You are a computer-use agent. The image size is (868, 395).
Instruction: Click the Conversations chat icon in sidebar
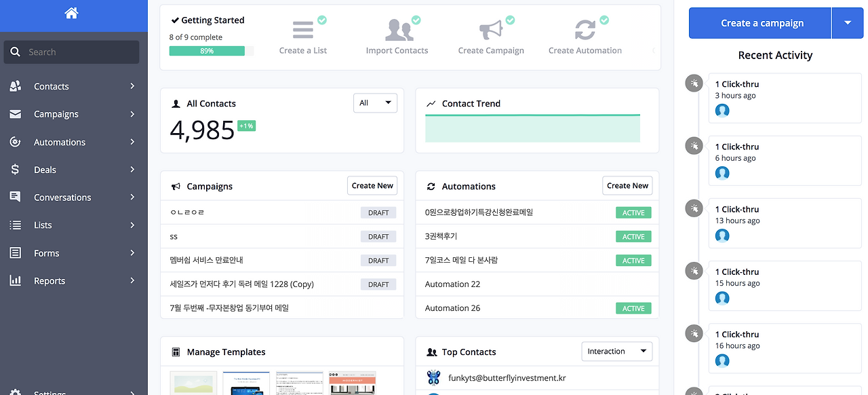(x=15, y=197)
